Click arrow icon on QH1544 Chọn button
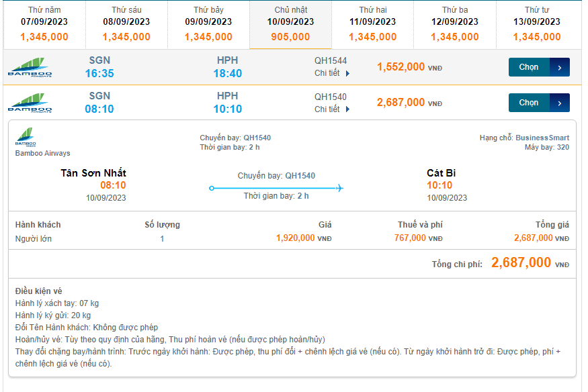This screenshot has height=392, width=588. click(560, 67)
